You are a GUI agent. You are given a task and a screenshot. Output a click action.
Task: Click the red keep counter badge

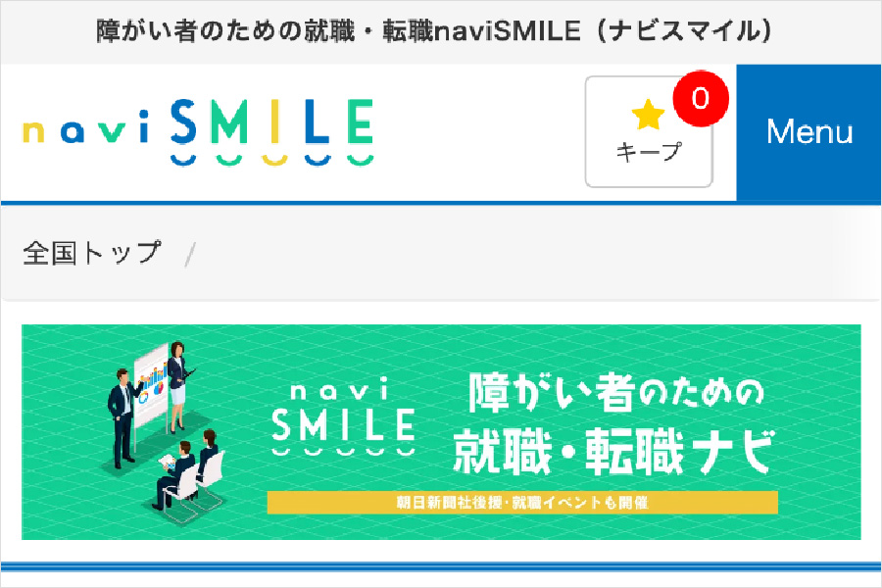click(701, 98)
